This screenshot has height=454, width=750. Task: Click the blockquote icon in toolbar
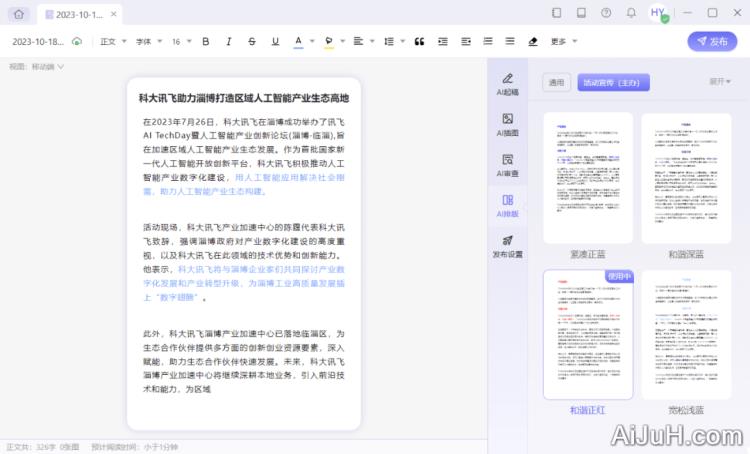click(x=418, y=41)
